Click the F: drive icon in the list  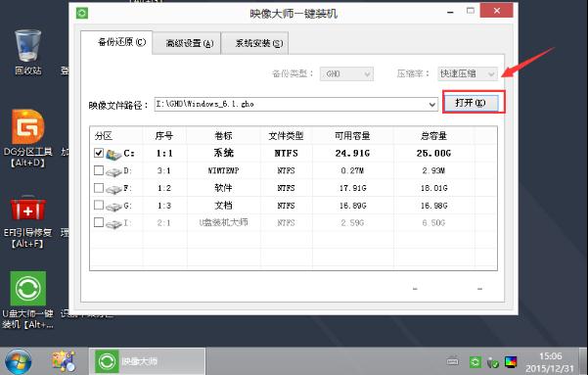tap(113, 189)
